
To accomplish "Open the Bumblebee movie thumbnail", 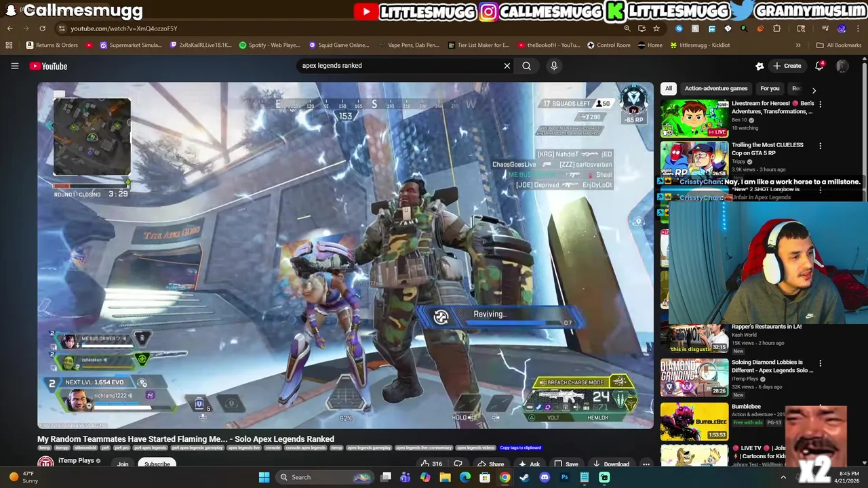I will (x=694, y=422).
